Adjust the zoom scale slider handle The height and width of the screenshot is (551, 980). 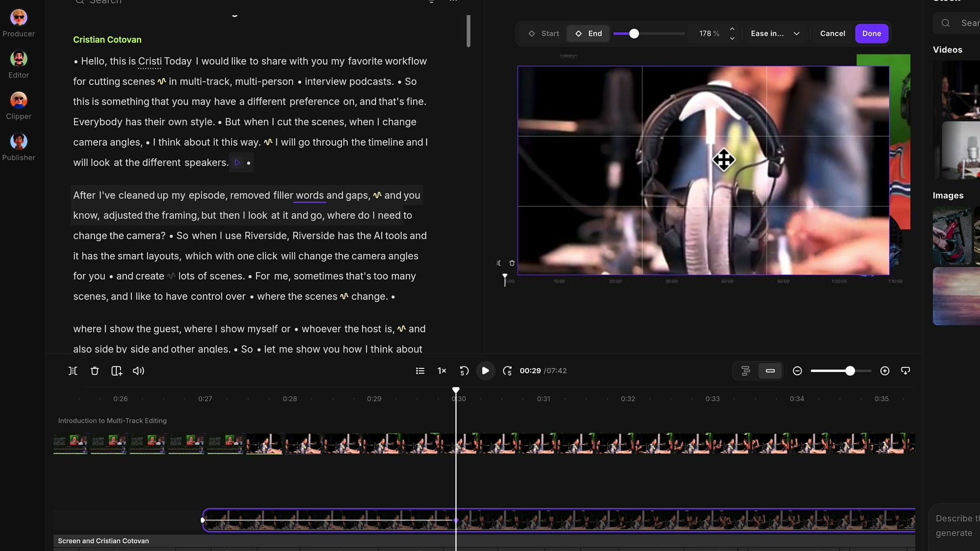coord(634,33)
